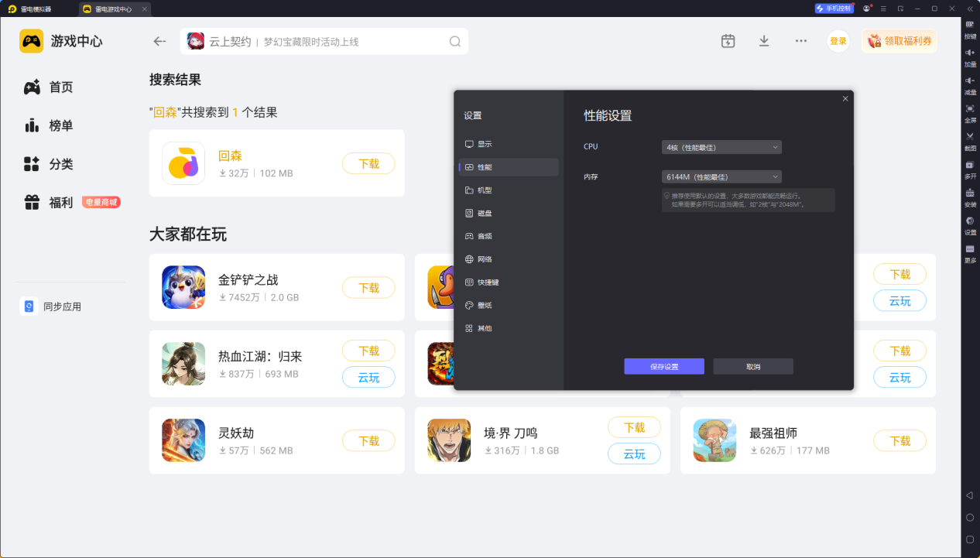This screenshot has width=980, height=558.
Task: Download the 回森 app
Action: [x=368, y=163]
